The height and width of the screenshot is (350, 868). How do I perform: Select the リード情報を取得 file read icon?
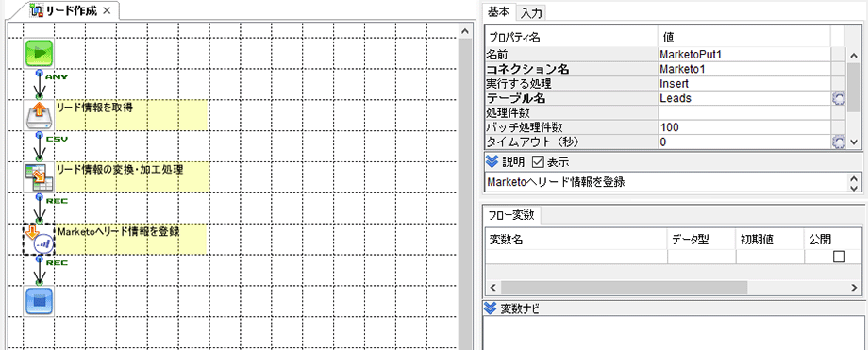[39, 115]
